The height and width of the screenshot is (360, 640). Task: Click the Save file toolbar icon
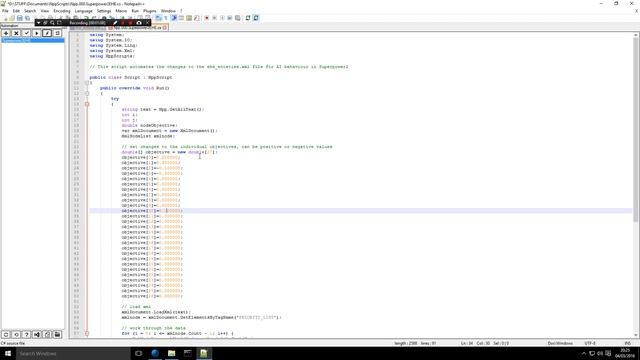coord(20,18)
